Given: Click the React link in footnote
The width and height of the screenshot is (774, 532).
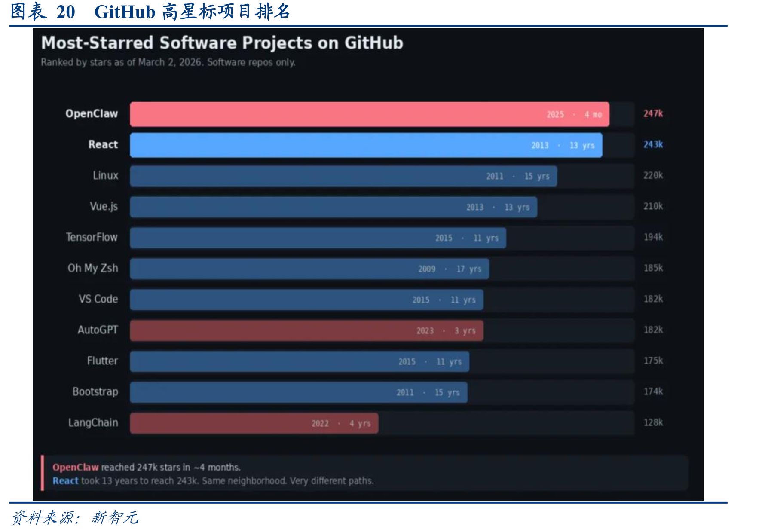Looking at the screenshot, I should [x=65, y=481].
